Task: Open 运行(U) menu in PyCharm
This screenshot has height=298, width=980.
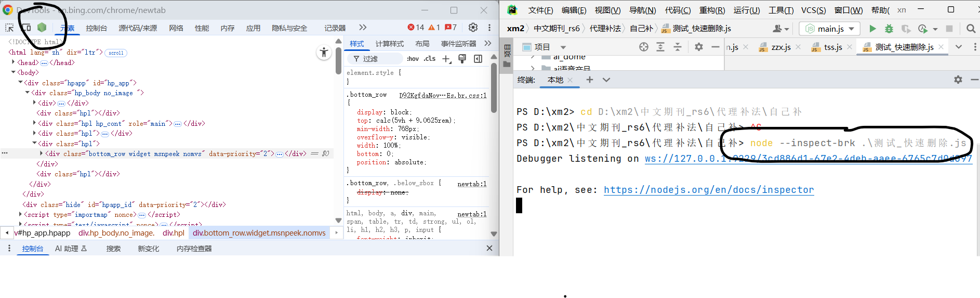Action: [747, 10]
